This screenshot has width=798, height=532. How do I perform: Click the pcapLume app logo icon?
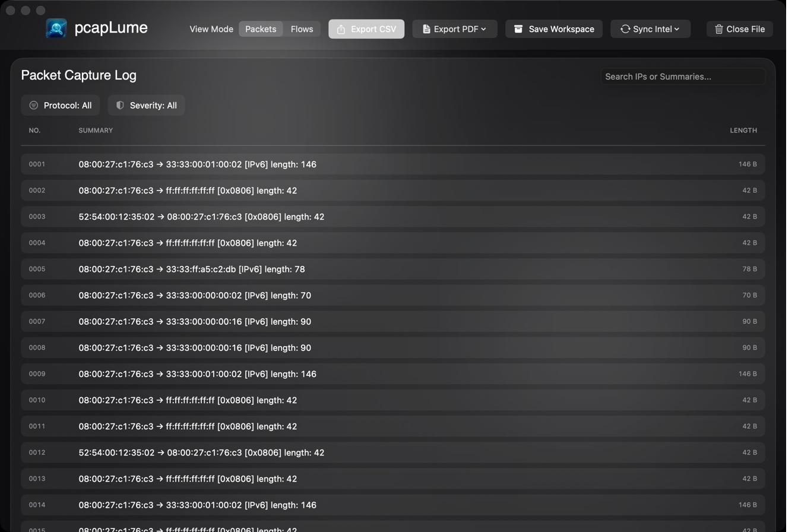click(x=56, y=28)
